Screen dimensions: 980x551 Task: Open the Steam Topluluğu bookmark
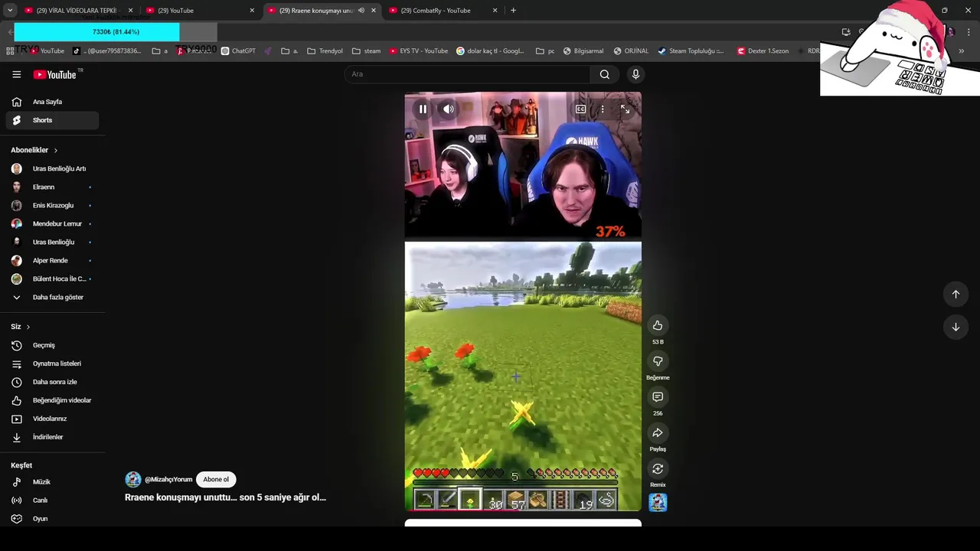pyautogui.click(x=691, y=51)
